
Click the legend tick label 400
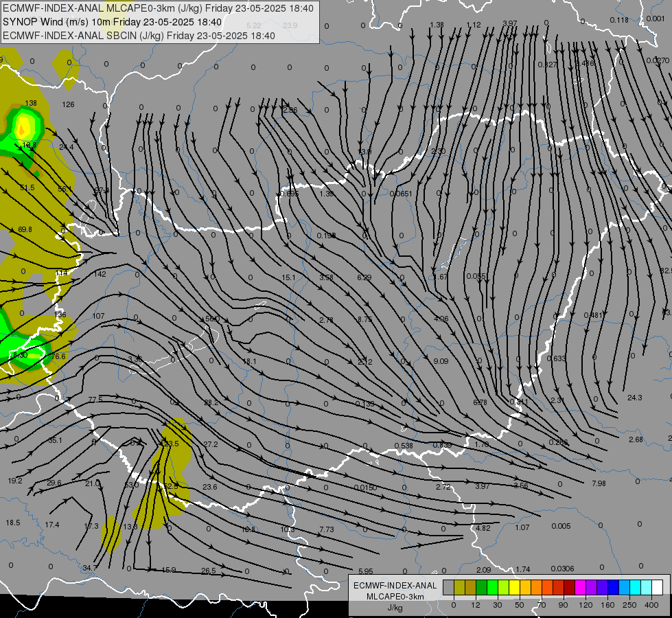[x=651, y=605]
